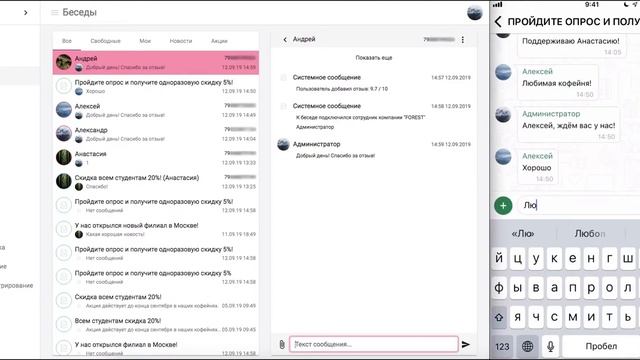640x360 pixels.
Task: Open the Всем студентам скидка 20%! conversation
Action: (x=156, y=324)
